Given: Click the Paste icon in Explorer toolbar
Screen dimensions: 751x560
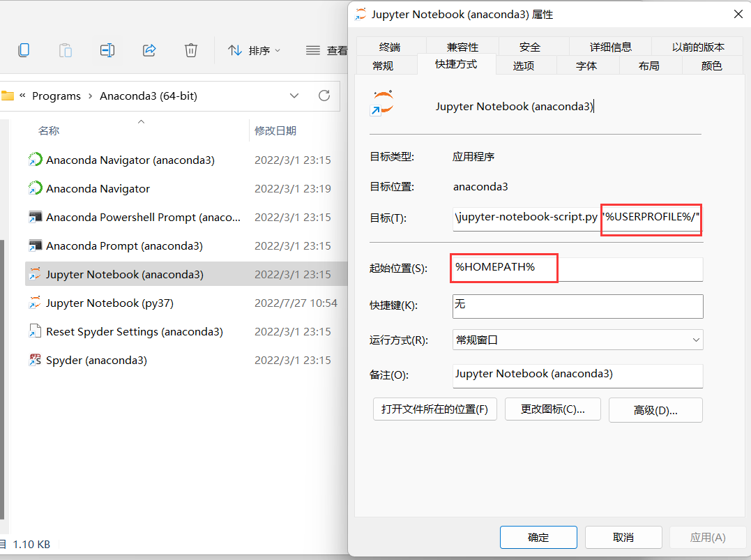Looking at the screenshot, I should pos(65,50).
